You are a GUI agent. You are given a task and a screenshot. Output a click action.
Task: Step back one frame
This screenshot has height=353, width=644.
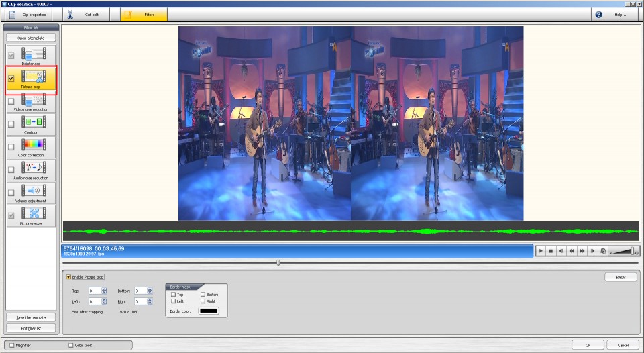pos(561,251)
